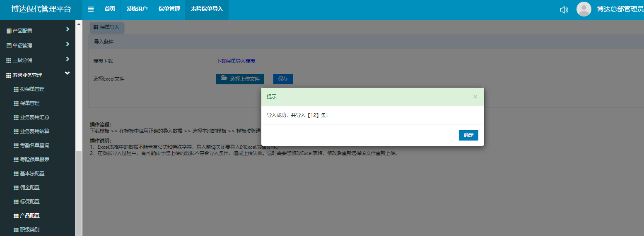Screen dimensions: 644x236
Task: Expand the top 产品配置 chevron arrow
Action: click(68, 29)
